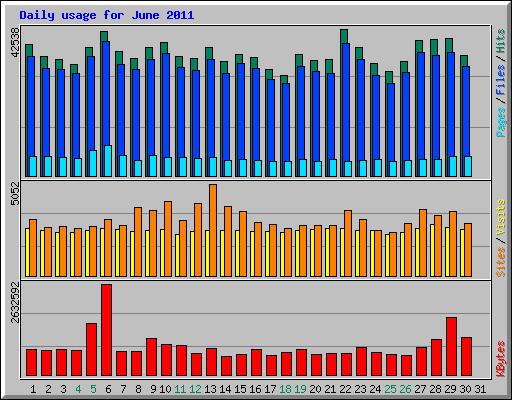Click the tallest orange visits bar for day 13
This screenshot has height=400, width=512.
[213, 230]
